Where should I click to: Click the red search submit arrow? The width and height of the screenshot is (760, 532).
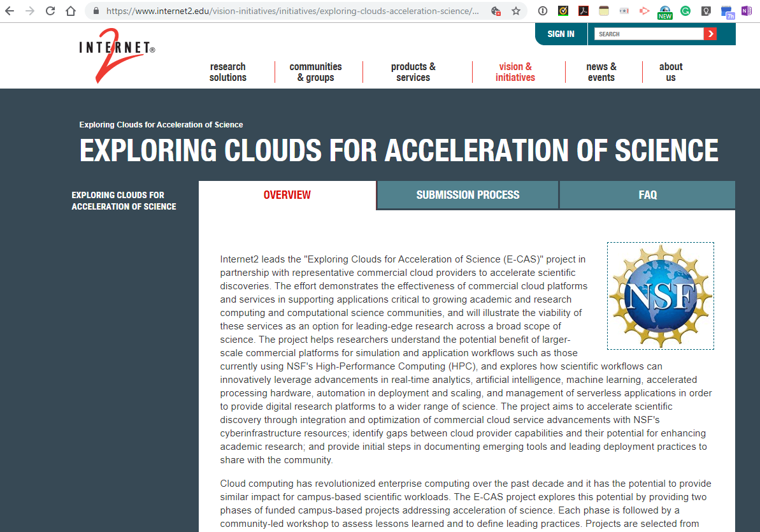(x=710, y=33)
